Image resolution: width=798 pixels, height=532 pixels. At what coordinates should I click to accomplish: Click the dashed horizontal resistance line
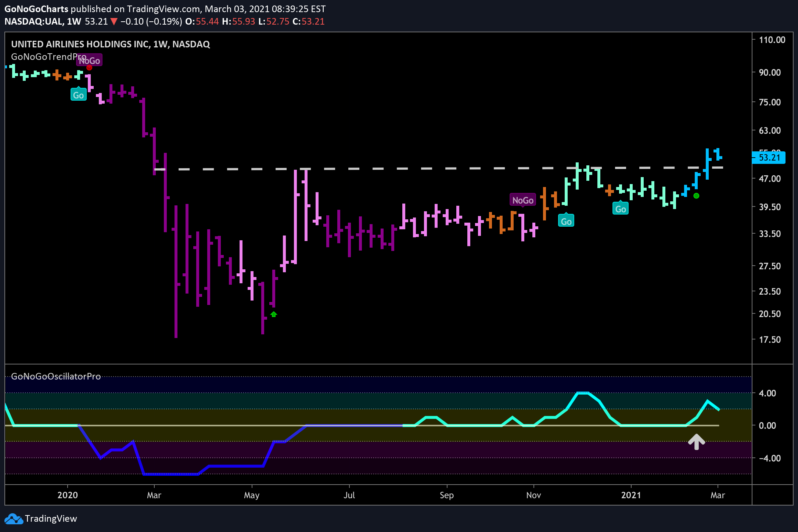438,169
